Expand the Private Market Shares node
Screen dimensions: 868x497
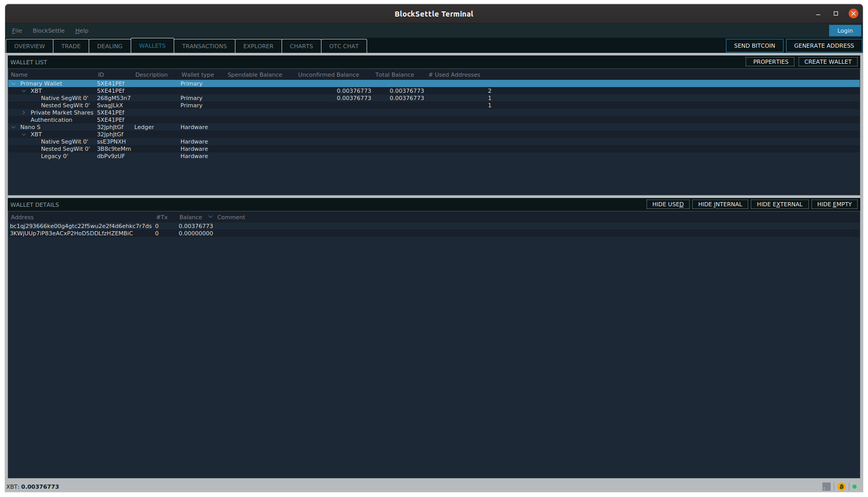click(x=24, y=112)
